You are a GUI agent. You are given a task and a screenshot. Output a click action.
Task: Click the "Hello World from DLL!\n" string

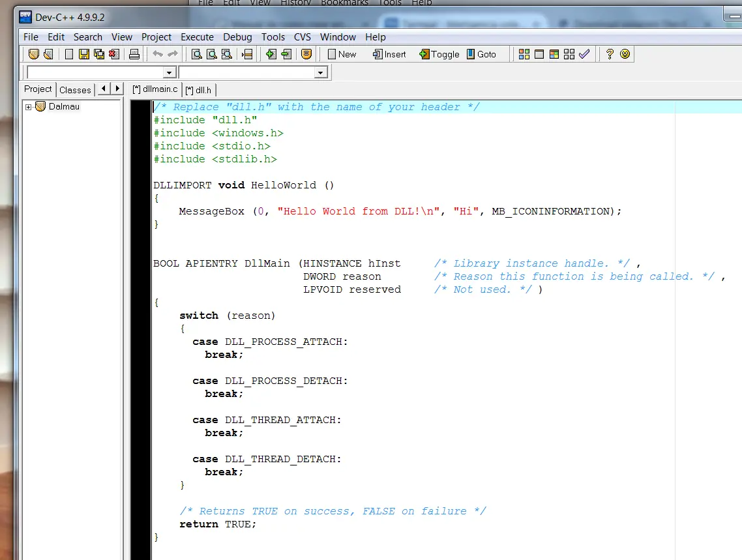(358, 211)
